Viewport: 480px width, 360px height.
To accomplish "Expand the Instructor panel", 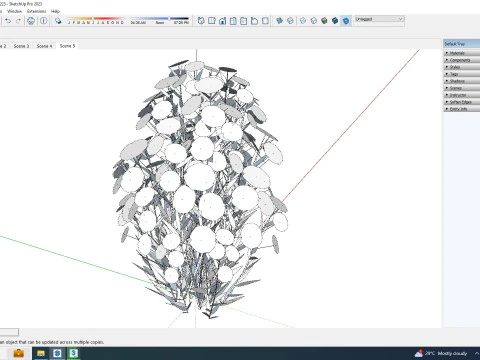I will [462, 95].
